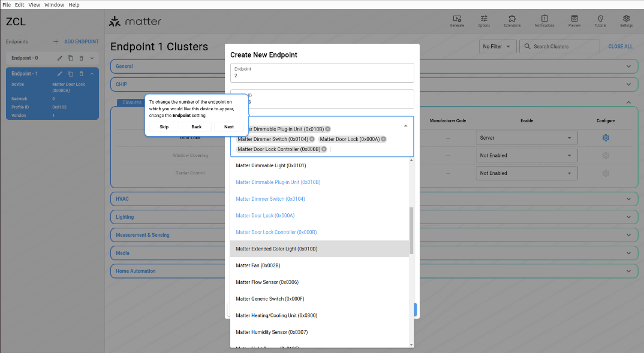Remove Matter Dimmer Switch chip via its X
The image size is (644, 353).
[311, 139]
